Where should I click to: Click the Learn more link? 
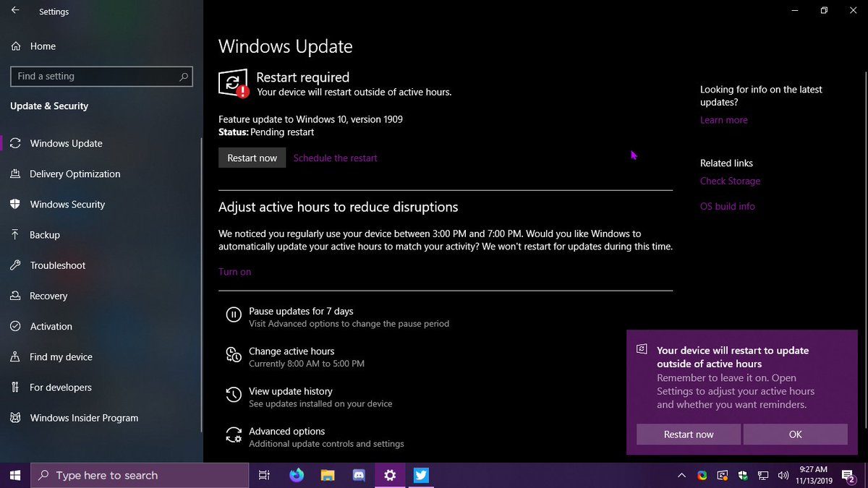pos(723,119)
